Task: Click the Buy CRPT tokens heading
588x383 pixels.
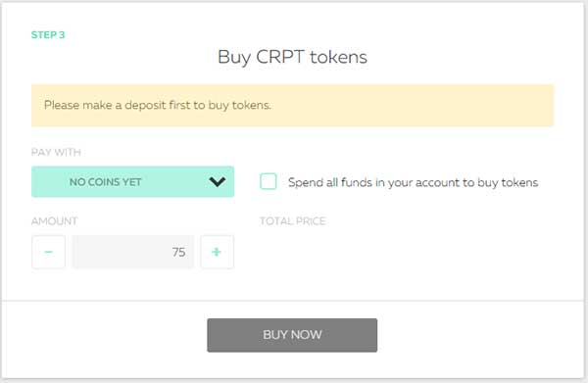Action: [292, 58]
